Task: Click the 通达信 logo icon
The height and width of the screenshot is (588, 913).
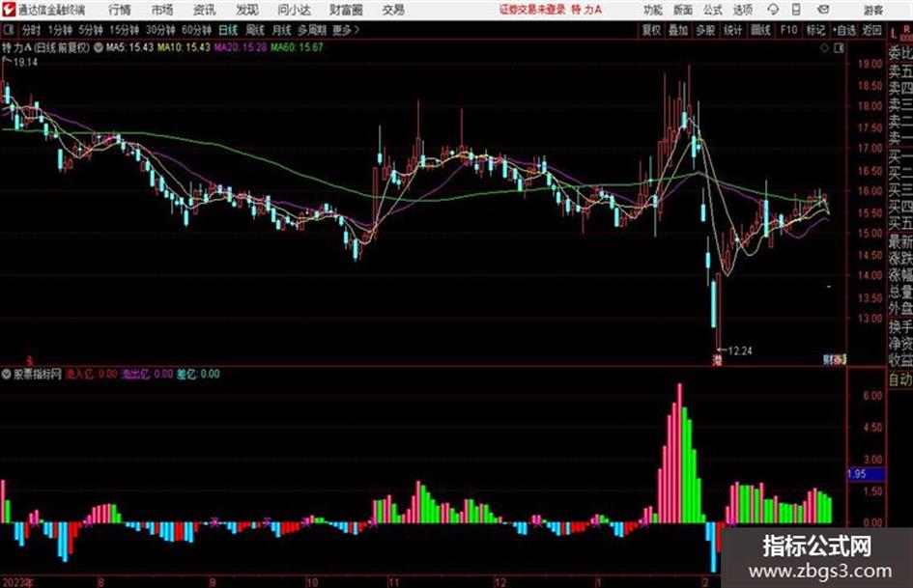Action: tap(9, 10)
